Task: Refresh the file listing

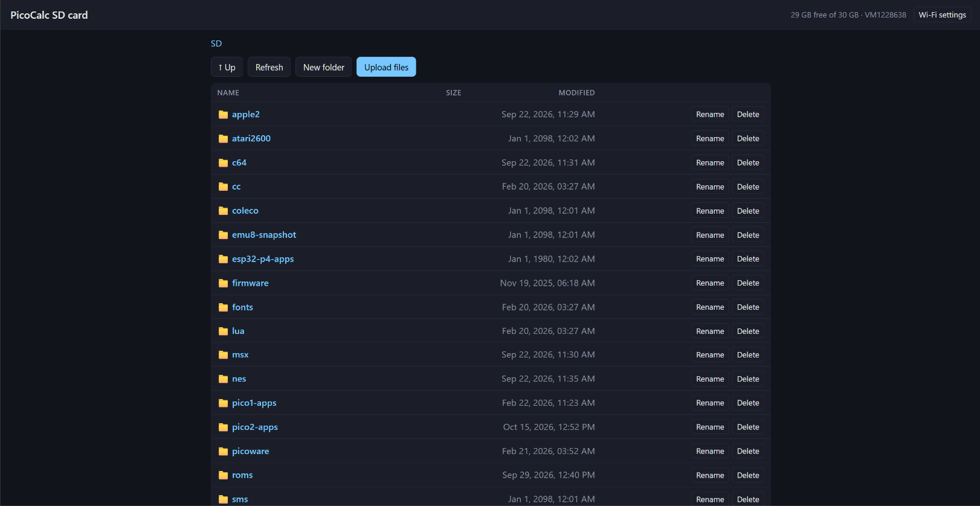Action: pyautogui.click(x=269, y=67)
